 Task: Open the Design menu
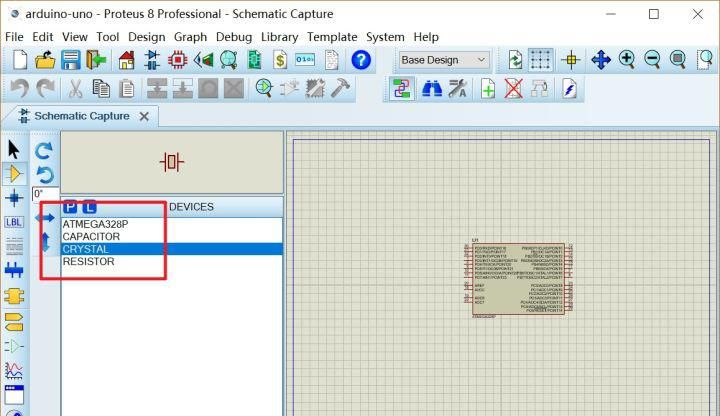146,37
